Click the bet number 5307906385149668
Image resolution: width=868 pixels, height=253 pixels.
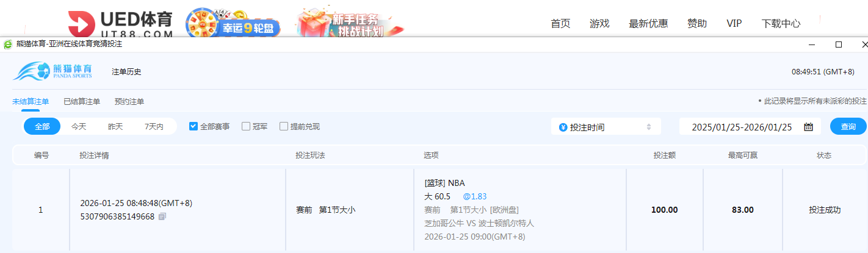point(117,216)
